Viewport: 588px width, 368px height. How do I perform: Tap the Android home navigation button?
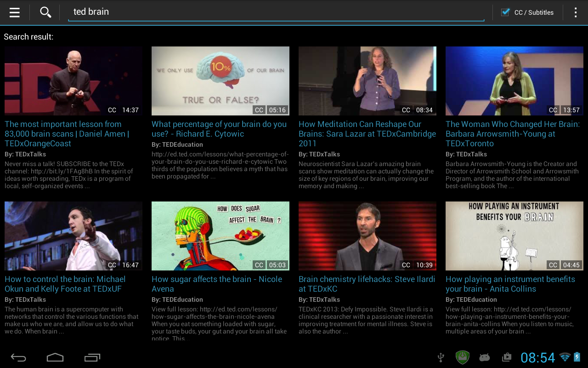click(55, 357)
